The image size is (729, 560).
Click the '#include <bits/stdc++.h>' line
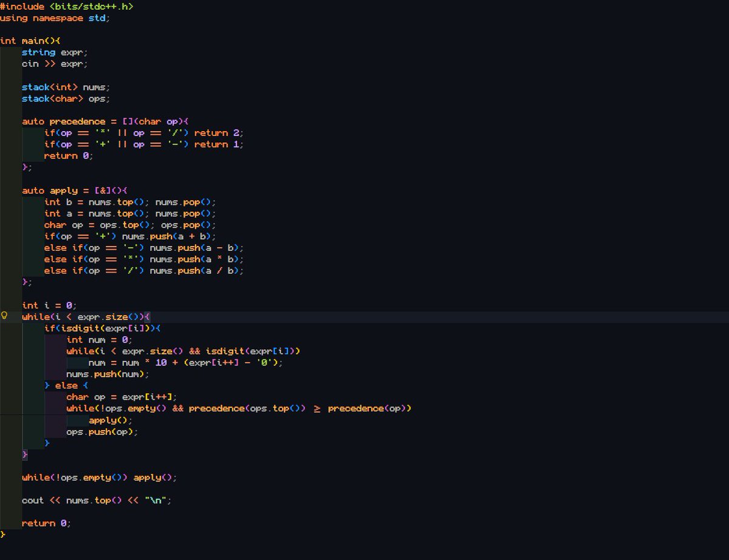point(67,6)
